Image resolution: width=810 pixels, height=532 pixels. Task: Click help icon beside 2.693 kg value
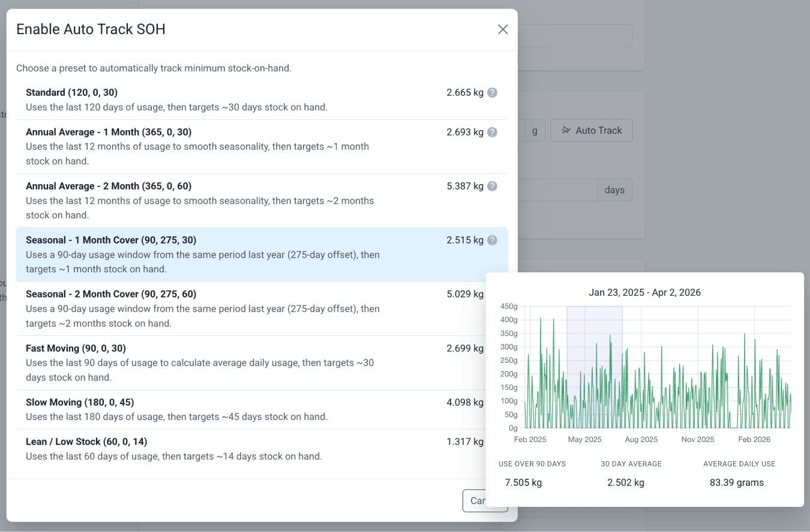pos(492,132)
